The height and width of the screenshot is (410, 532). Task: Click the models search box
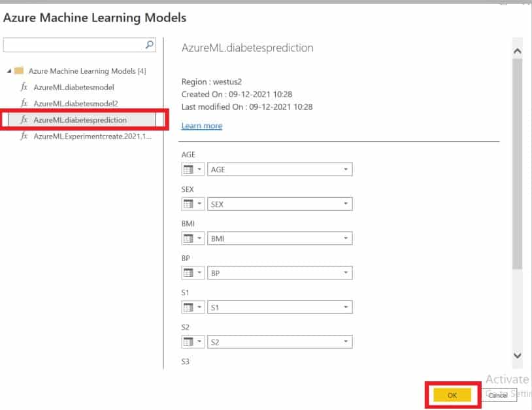(79, 45)
